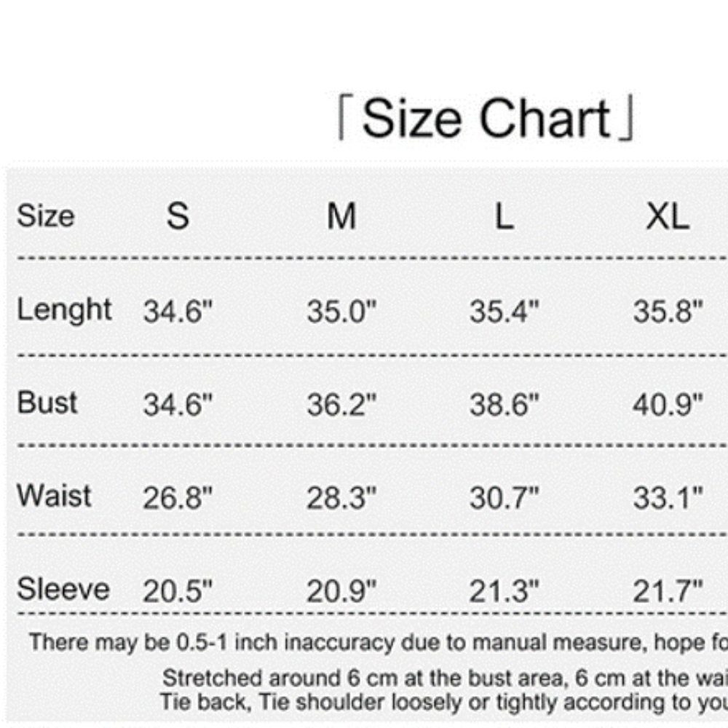Select the S size column header
Screen dimensions: 728x728
pos(178,216)
